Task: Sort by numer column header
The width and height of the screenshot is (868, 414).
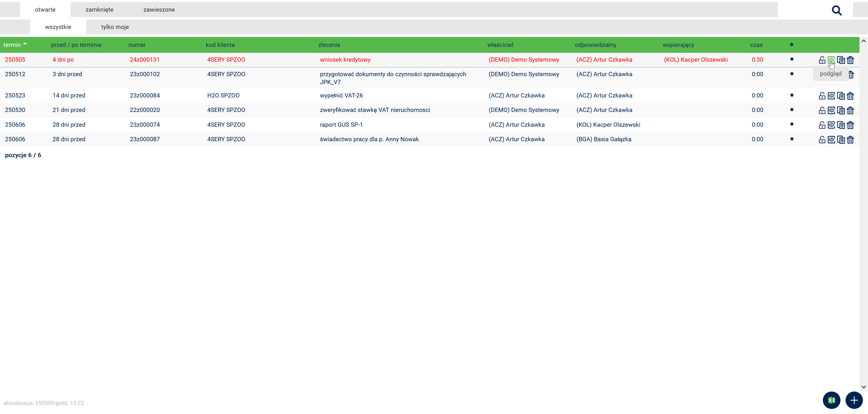Action: (x=137, y=45)
